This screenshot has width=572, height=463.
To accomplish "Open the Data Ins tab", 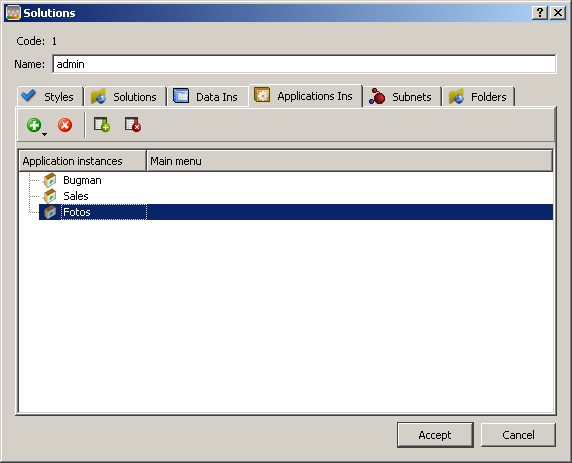I will pos(208,97).
